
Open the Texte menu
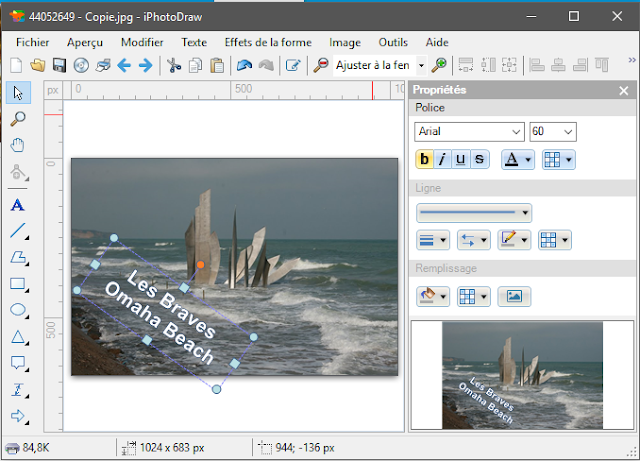(x=194, y=42)
